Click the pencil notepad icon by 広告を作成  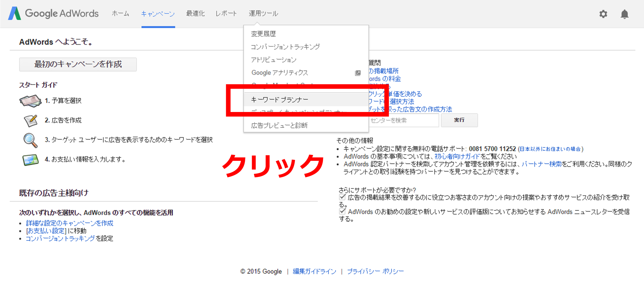pyautogui.click(x=31, y=120)
